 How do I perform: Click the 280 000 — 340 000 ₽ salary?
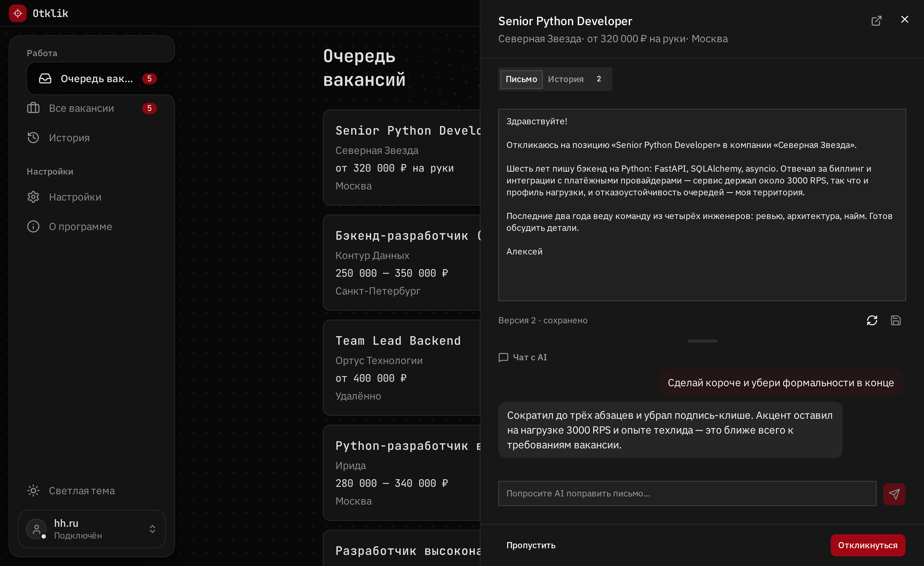[x=391, y=483]
